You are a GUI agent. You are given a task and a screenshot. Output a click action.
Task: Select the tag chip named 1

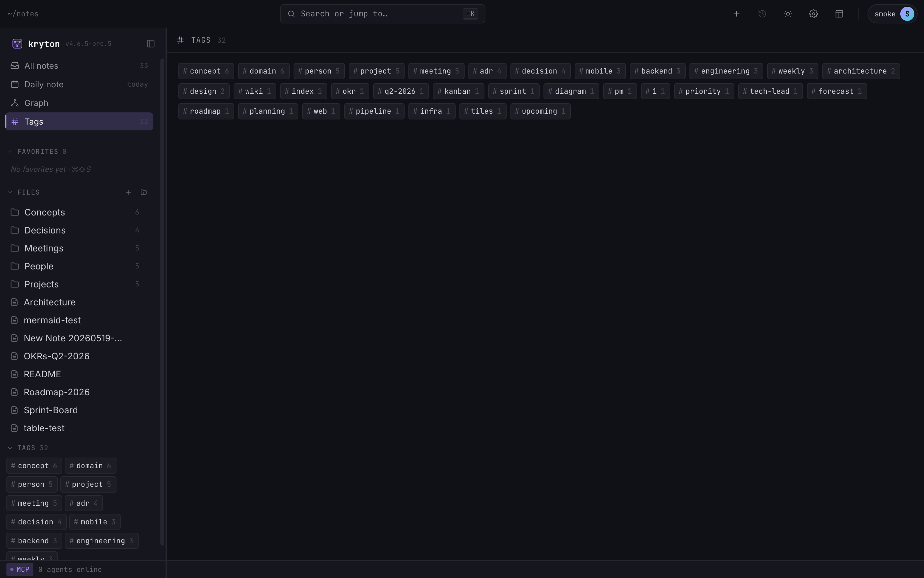(655, 92)
